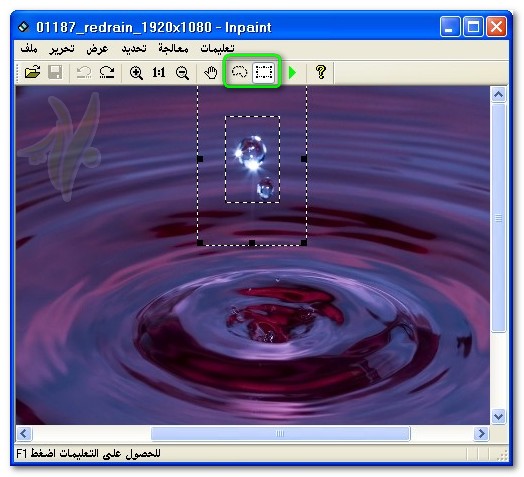Screen dimensions: 524x477
Task: Click the Save floppy disk icon
Action: tap(55, 72)
